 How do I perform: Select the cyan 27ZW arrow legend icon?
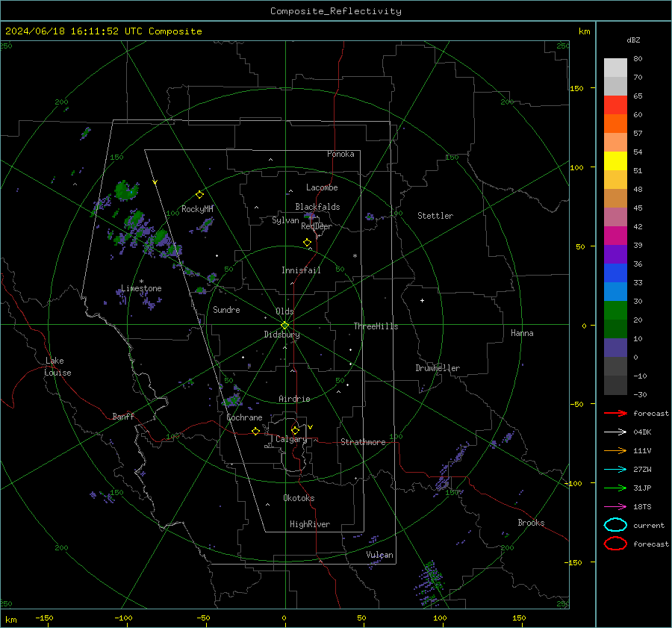(x=615, y=470)
